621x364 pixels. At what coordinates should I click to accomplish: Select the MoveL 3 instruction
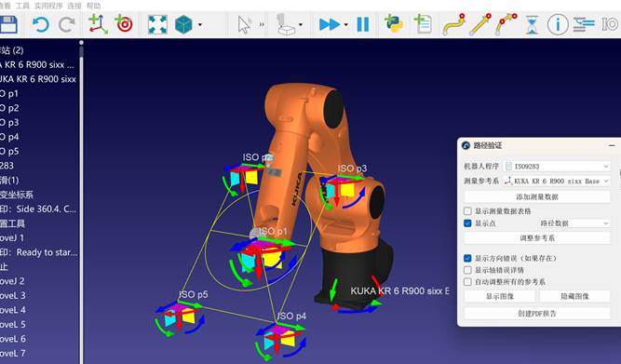tap(13, 295)
